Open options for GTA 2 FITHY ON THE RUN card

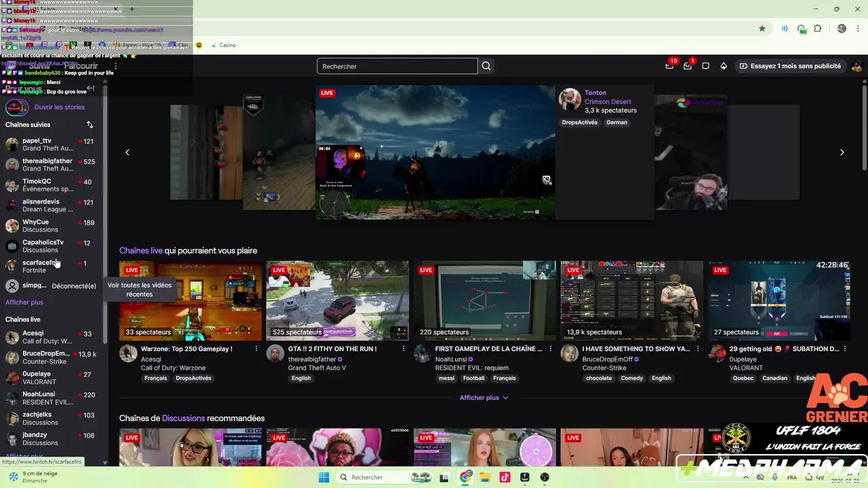(403, 348)
